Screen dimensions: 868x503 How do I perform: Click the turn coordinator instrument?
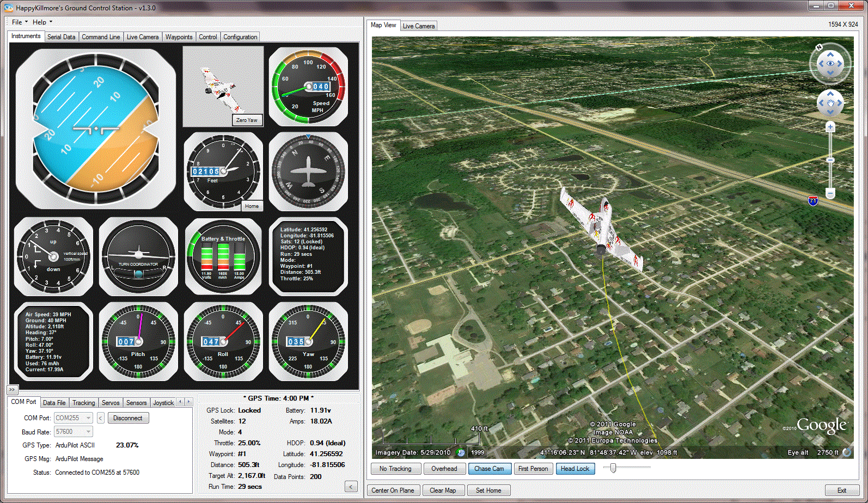[138, 256]
